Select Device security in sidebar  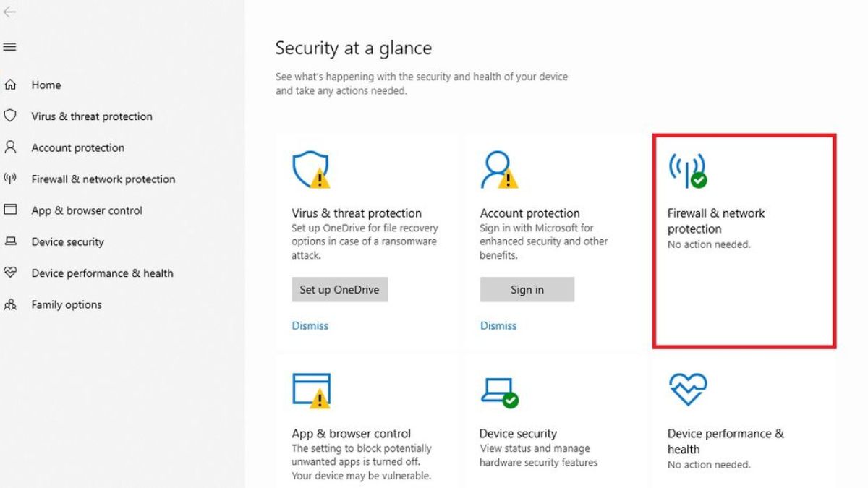[x=68, y=242]
